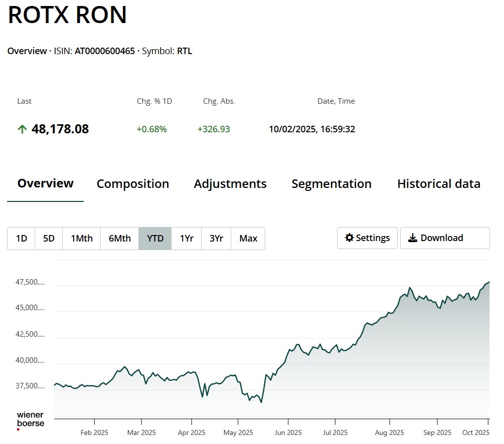This screenshot has height=444, width=504.
Task: Click the Jun 2025 x-axis label
Action: (x=288, y=432)
